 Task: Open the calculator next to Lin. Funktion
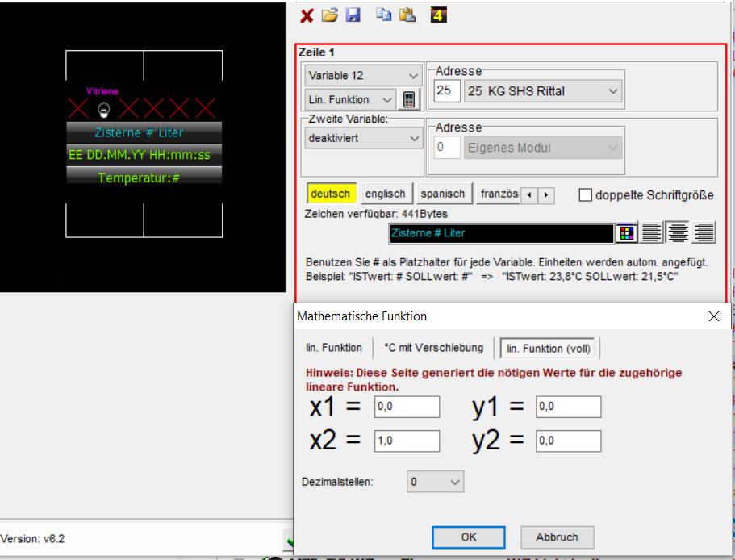coord(411,100)
